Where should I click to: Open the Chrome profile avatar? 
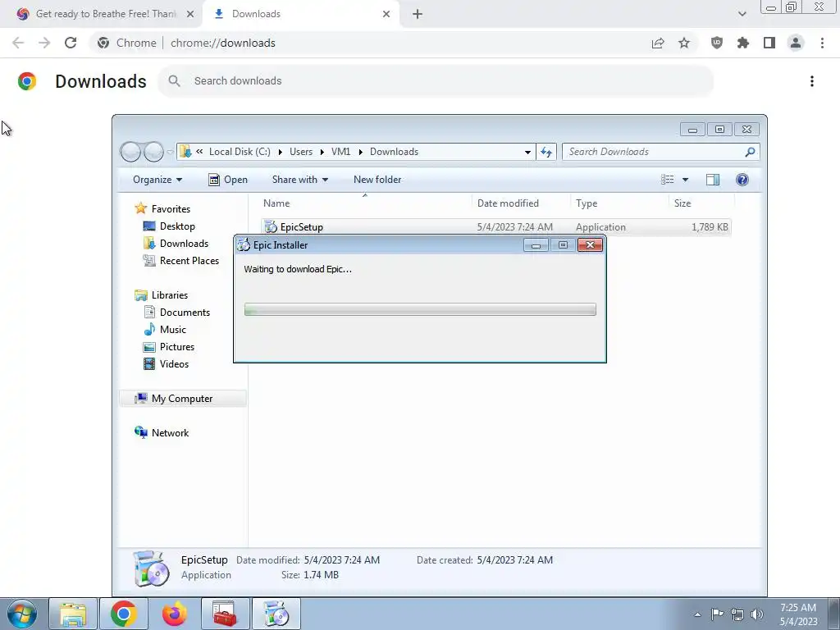(x=796, y=43)
